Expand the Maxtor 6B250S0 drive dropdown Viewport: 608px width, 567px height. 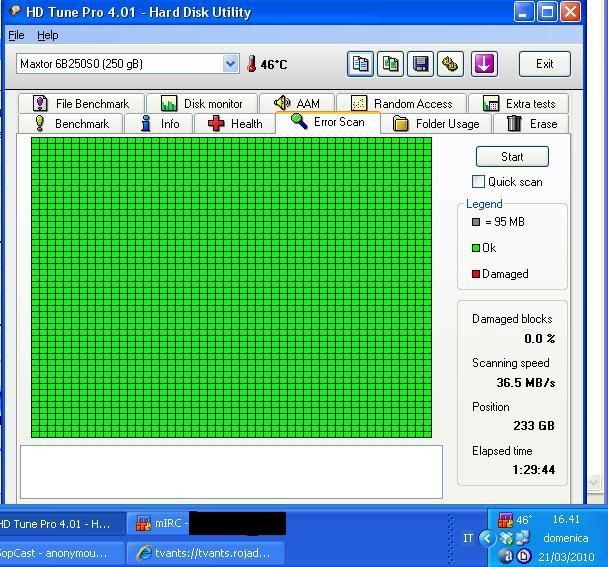230,64
